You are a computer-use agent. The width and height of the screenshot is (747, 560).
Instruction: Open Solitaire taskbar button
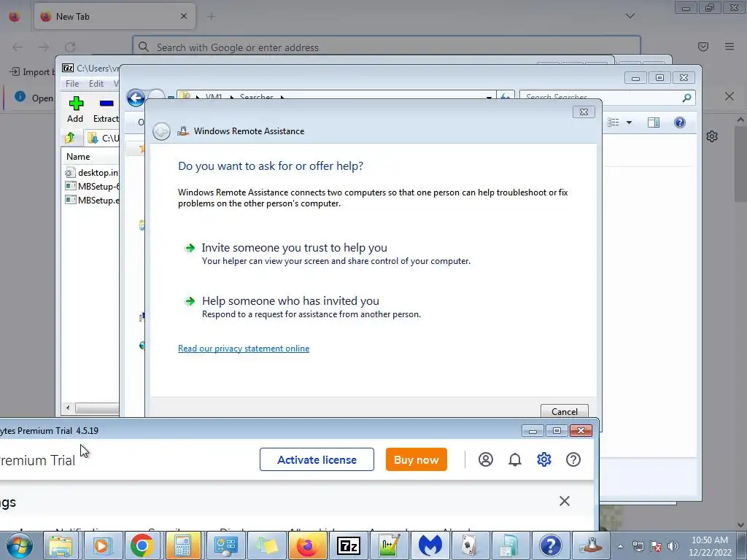coord(469,545)
